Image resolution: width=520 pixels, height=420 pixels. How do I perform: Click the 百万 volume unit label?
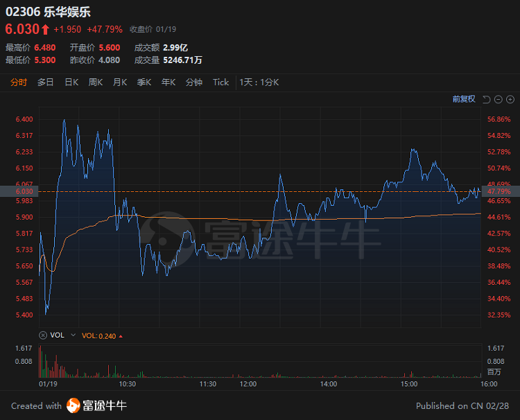point(494,372)
